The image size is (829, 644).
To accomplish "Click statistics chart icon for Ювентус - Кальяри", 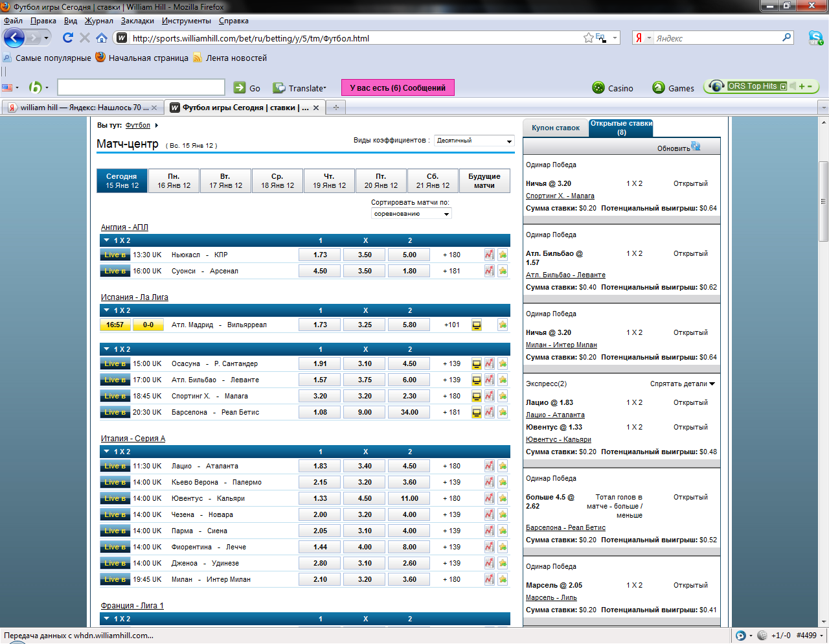I will 489,498.
